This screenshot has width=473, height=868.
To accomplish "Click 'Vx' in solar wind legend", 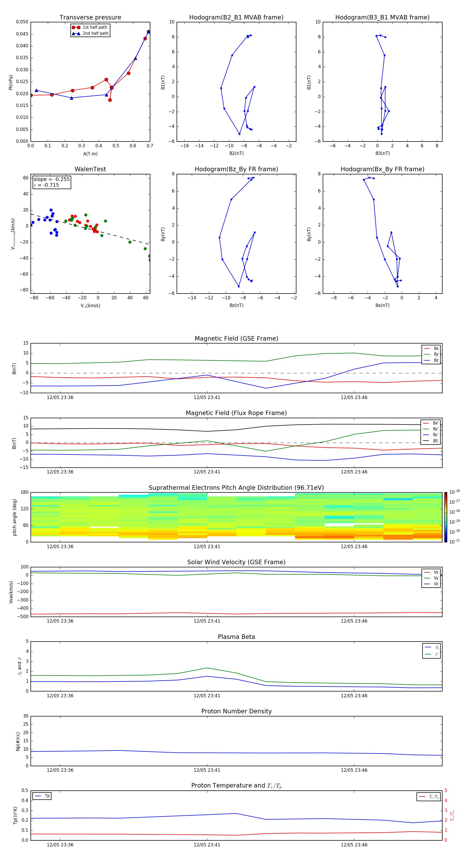I will pos(431,572).
